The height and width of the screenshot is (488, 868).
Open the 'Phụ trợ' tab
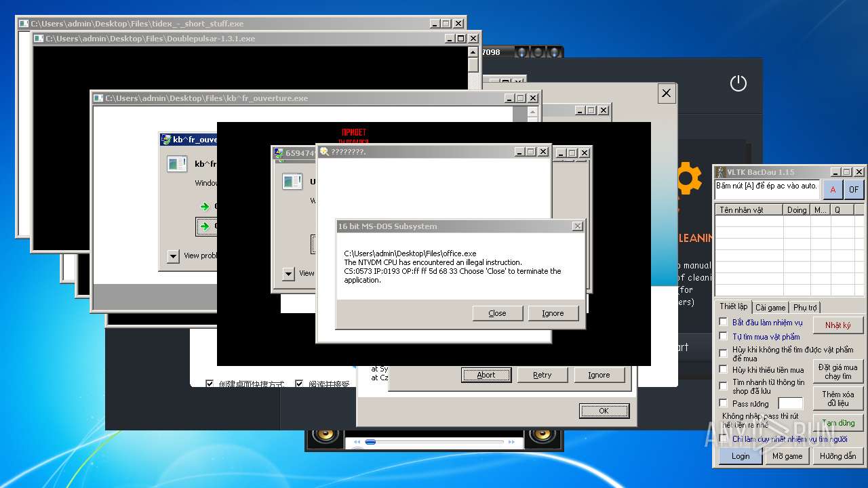805,307
